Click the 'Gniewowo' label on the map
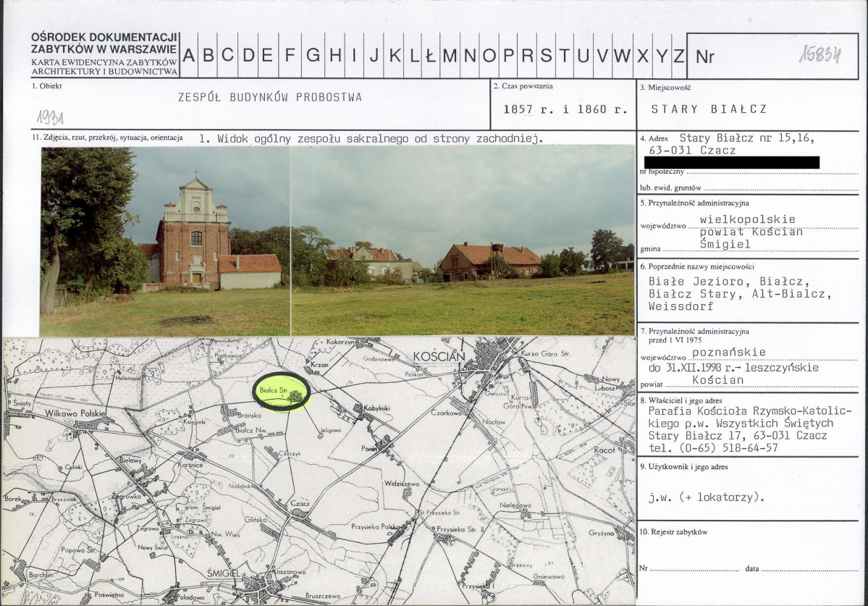This screenshot has height=606, width=868. pos(549,576)
